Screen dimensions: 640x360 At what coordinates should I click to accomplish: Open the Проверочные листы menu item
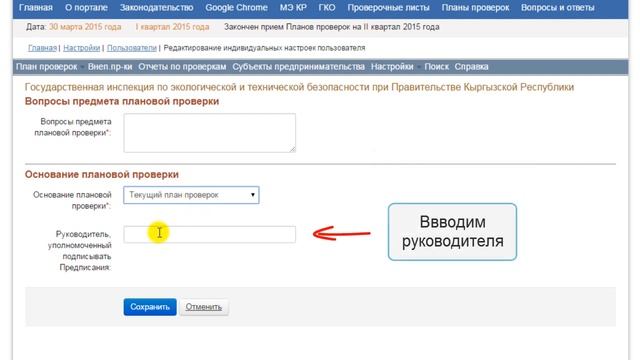(389, 8)
